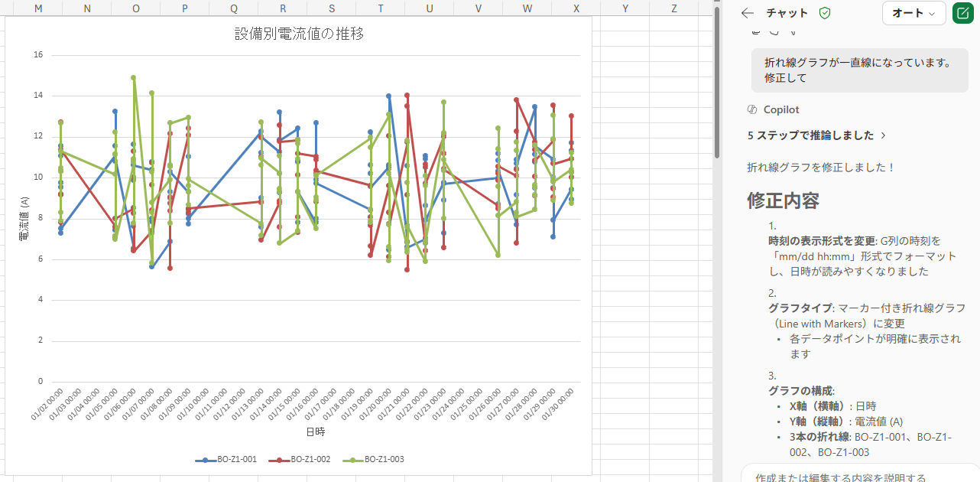Screen dimensions: 980x482
Task: Click the green shield icon next to チャット
Action: point(824,13)
